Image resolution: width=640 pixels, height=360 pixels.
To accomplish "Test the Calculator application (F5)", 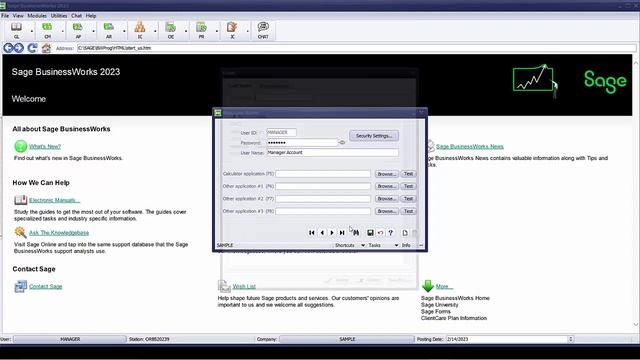I will [408, 174].
